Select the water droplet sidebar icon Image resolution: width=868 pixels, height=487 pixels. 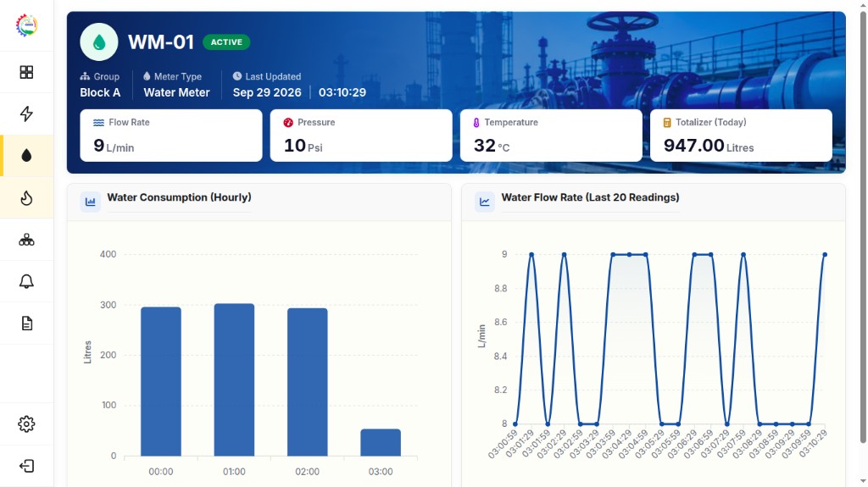pyautogui.click(x=26, y=156)
